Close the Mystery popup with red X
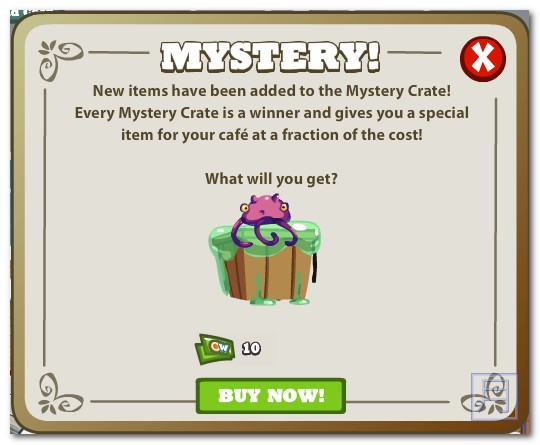This screenshot has height=445, width=540. (x=483, y=59)
